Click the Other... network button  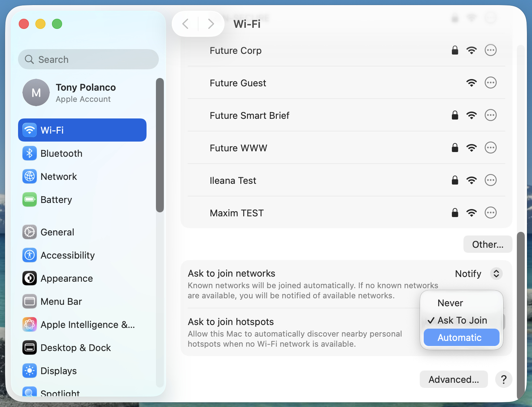pos(488,244)
